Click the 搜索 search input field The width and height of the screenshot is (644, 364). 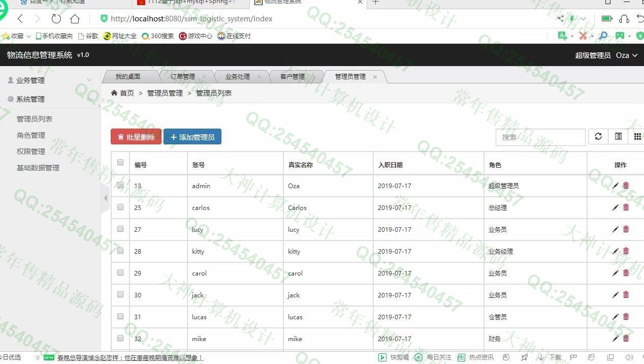point(540,137)
